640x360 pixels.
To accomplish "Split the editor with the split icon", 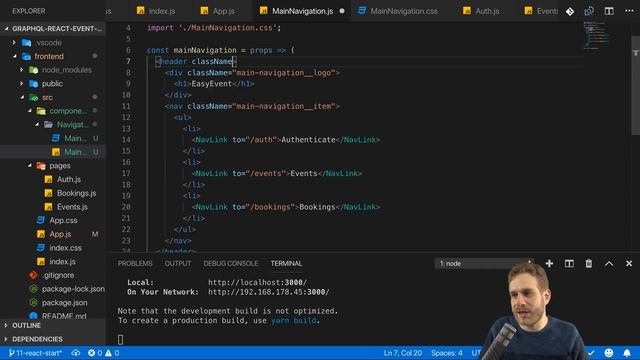I will point(609,11).
